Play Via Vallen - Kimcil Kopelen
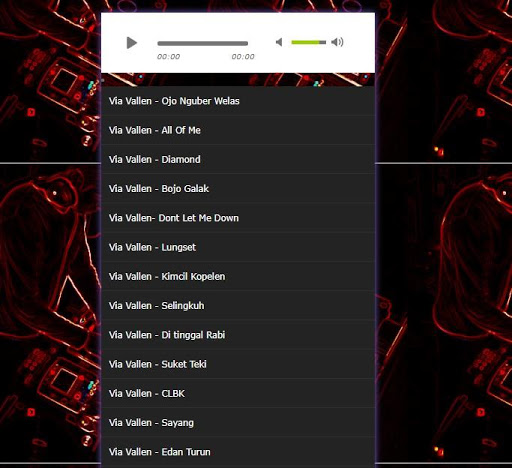This screenshot has height=468, width=512. pyautogui.click(x=238, y=277)
